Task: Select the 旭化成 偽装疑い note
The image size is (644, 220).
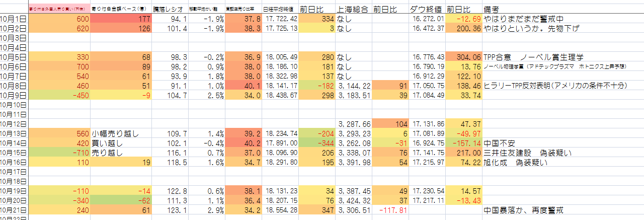Action: 516,162
